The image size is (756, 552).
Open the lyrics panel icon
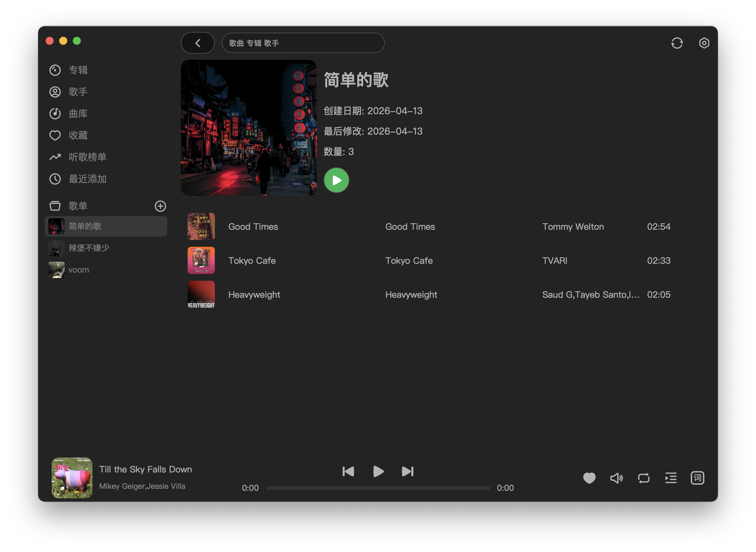click(x=697, y=478)
